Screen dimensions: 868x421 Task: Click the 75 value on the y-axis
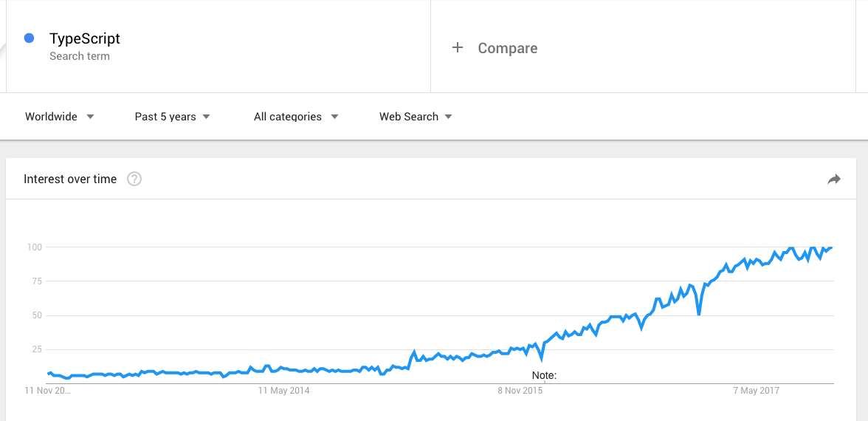coord(36,281)
